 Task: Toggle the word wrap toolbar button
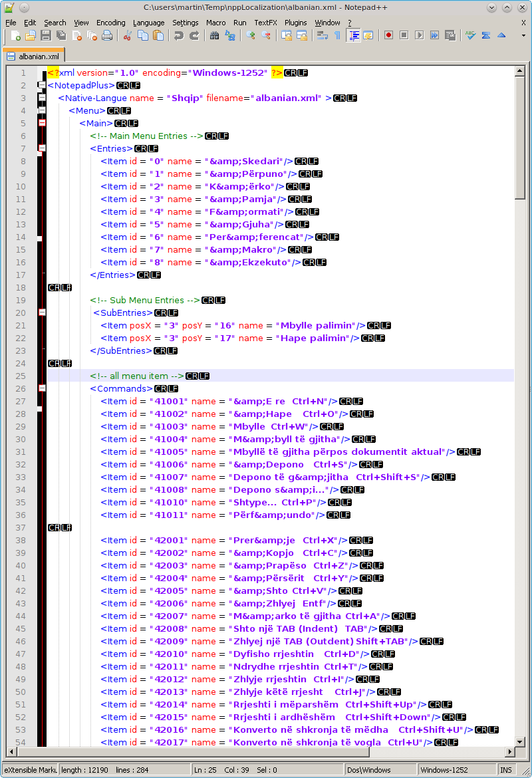pyautogui.click(x=323, y=36)
